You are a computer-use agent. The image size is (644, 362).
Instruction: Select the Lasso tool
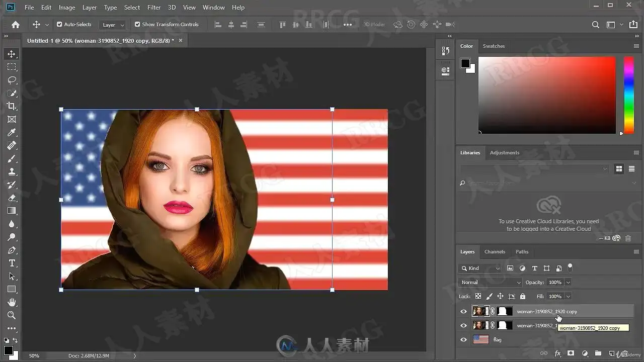[12, 80]
